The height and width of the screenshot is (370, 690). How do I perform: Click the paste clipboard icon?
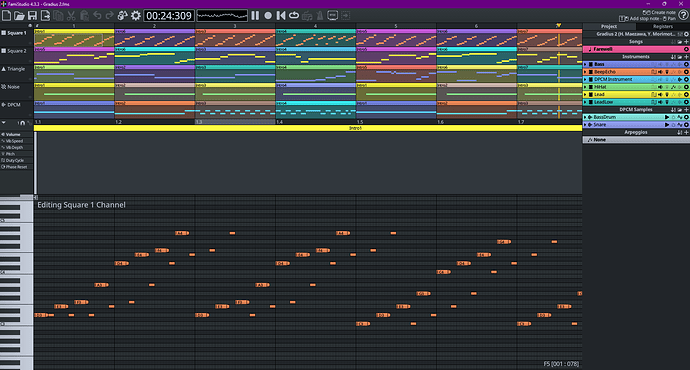tap(84, 16)
